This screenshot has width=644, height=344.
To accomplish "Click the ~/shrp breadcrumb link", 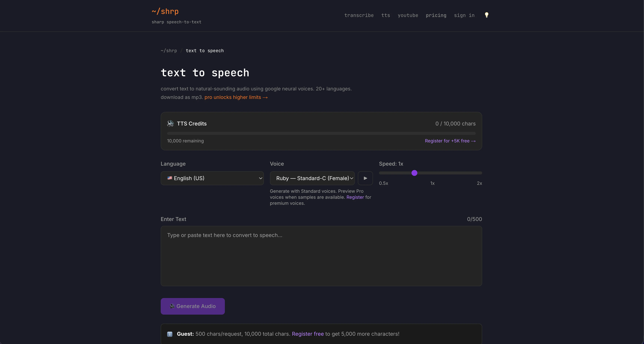I will point(169,51).
